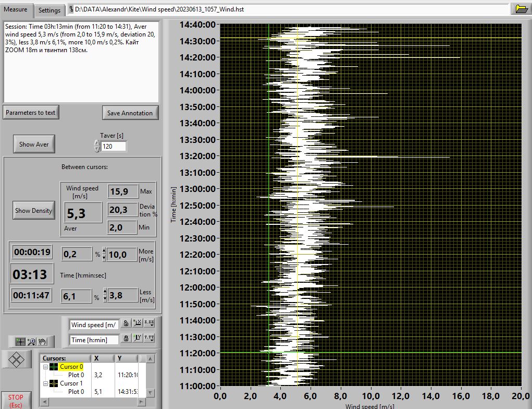
Task: Click the Cursor 1 X value 5,1
Action: pyautogui.click(x=98, y=392)
